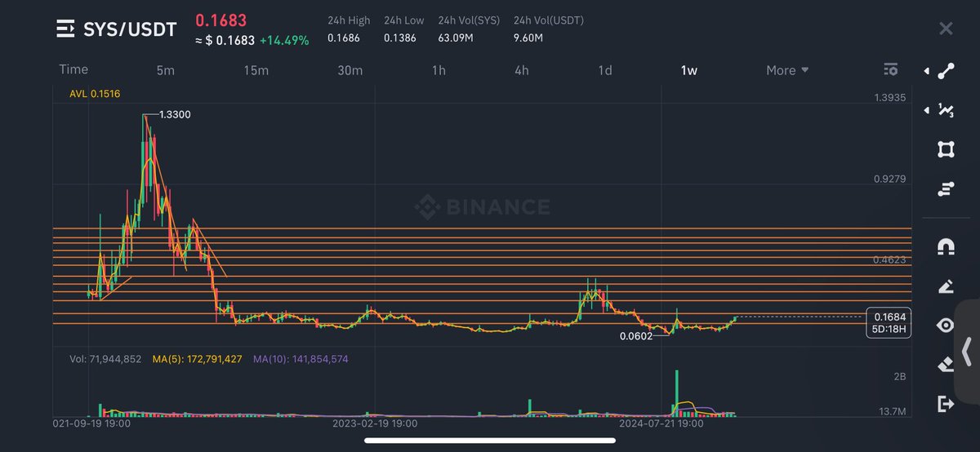Toggle visibility of all drawings

coord(946,326)
